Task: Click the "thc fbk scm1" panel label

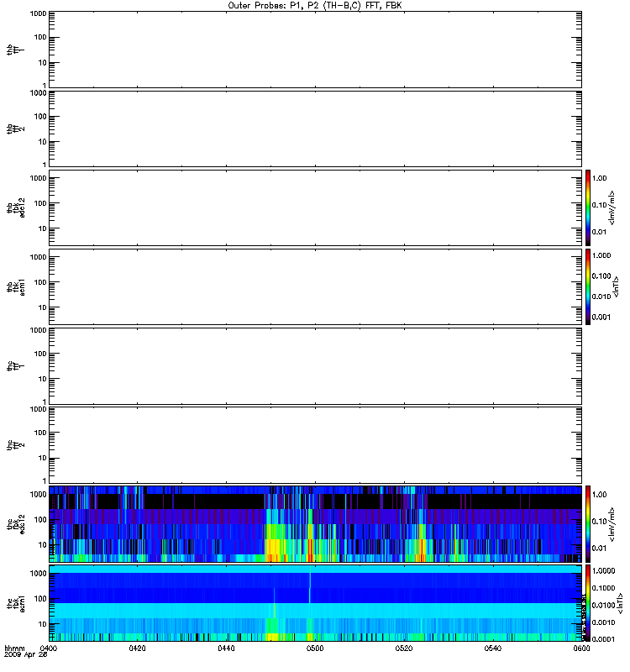Action: (15, 603)
